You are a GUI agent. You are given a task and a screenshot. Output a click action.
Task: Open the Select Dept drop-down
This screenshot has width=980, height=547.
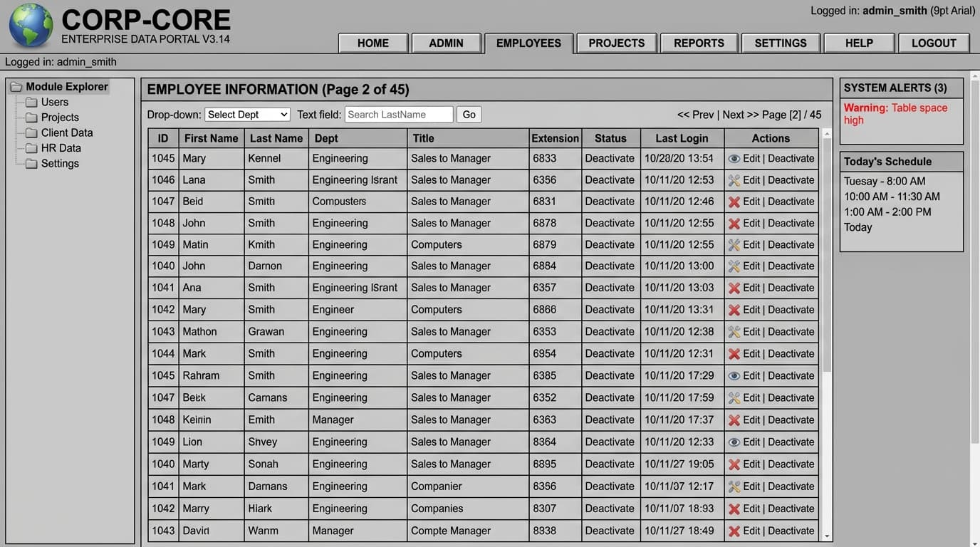[247, 115]
